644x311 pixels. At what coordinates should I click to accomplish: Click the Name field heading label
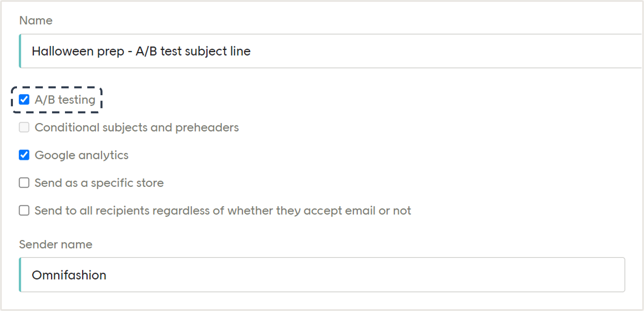point(36,21)
